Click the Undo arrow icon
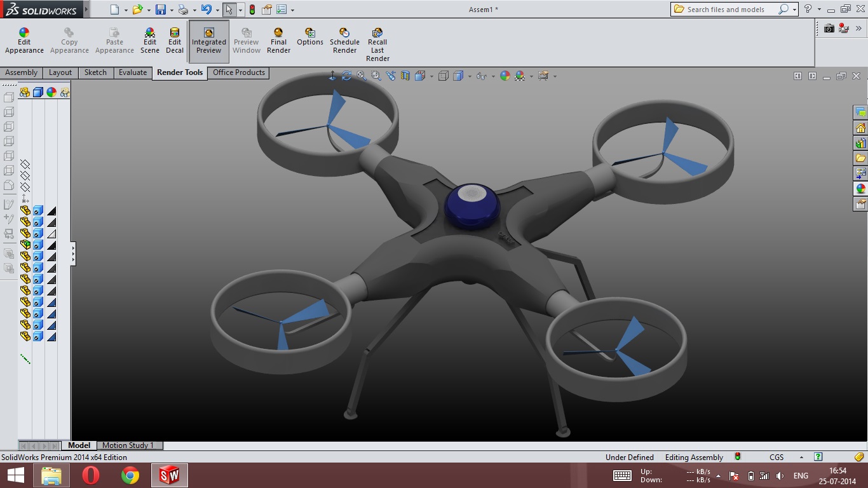The height and width of the screenshot is (488, 868). pos(206,10)
